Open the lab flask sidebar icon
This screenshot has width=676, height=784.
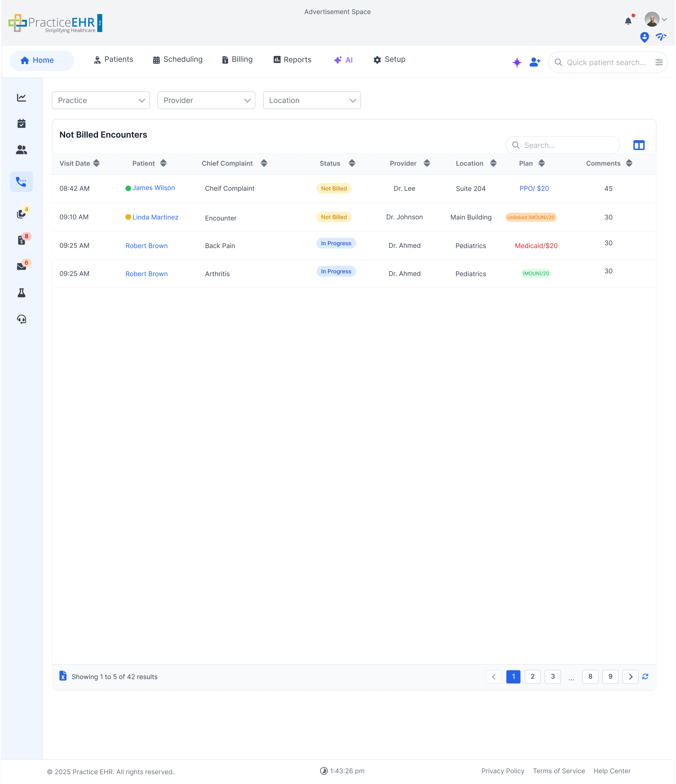(x=22, y=293)
